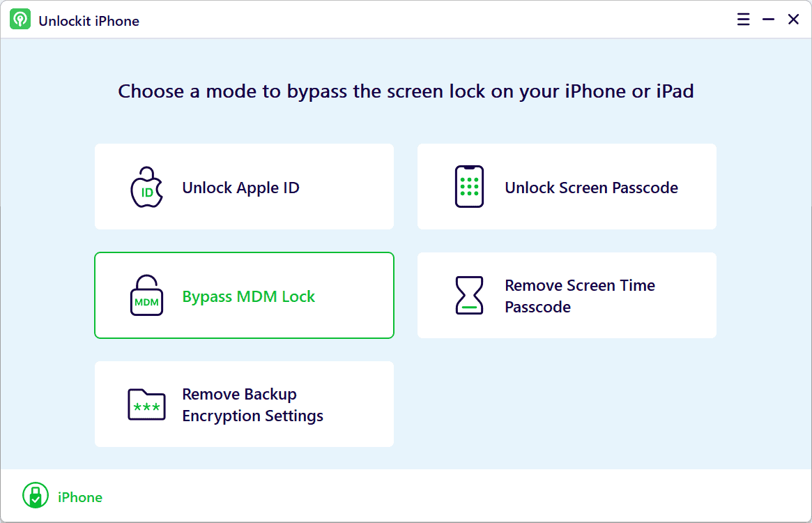Select Remove Backup Encryption Settings text

pos(253,405)
